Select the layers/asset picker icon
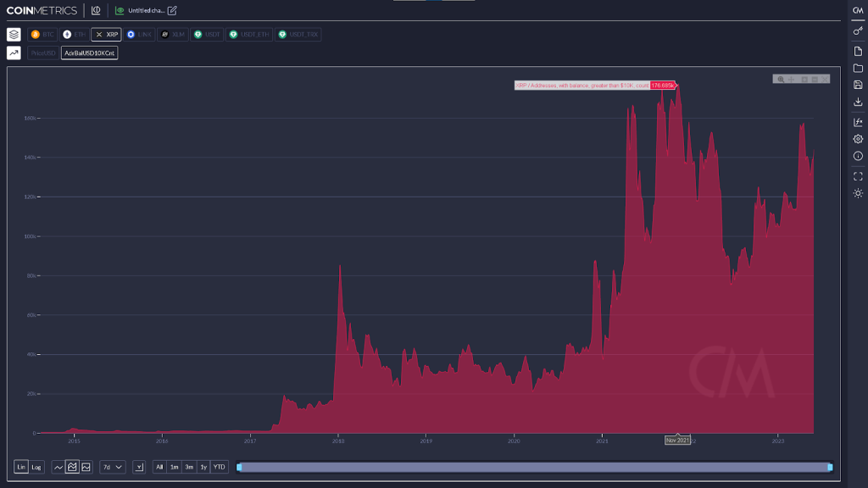Screen dimensions: 868x488 [x=13, y=35]
